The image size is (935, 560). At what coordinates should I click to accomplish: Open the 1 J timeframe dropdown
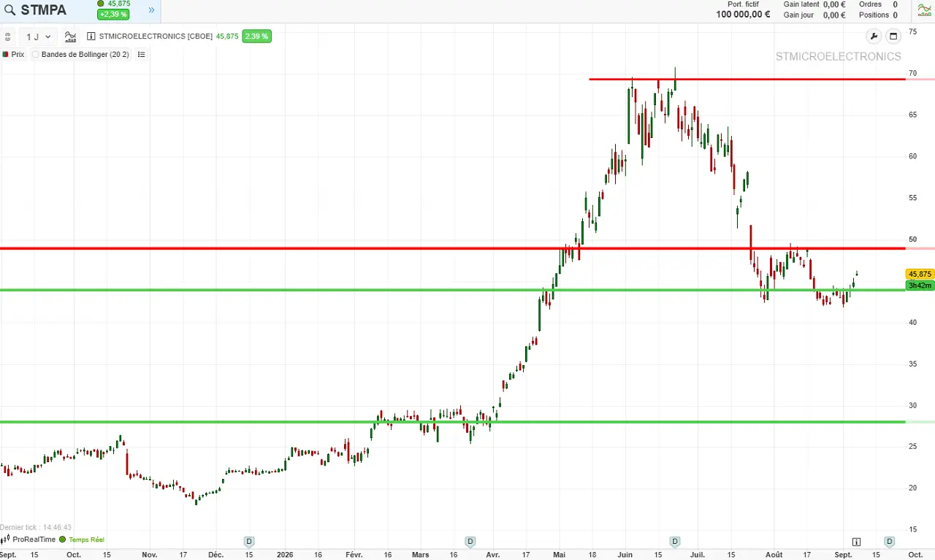(39, 37)
